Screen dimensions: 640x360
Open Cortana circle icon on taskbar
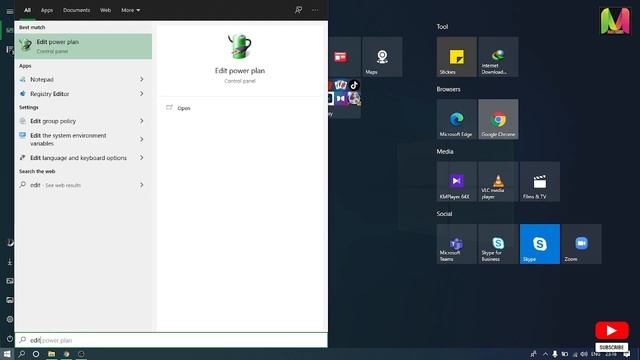[x=36, y=354]
